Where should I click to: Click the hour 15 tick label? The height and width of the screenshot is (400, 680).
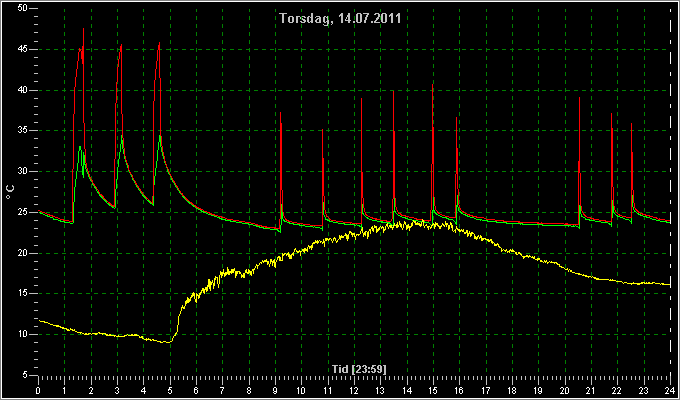[x=433, y=391]
